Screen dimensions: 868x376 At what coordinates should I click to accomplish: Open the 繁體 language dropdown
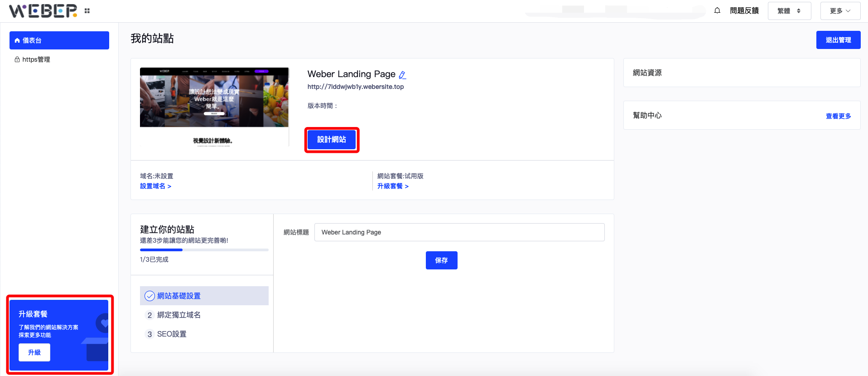(789, 11)
